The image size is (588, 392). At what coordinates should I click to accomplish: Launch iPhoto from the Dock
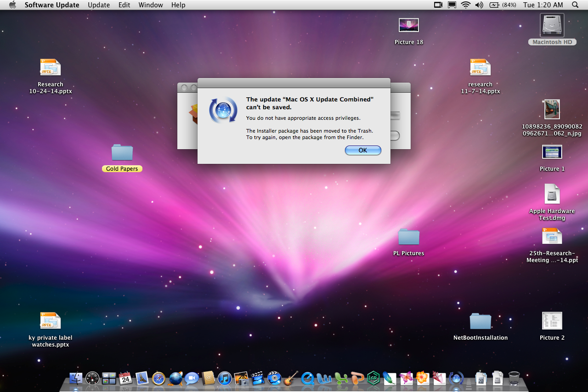(241, 378)
